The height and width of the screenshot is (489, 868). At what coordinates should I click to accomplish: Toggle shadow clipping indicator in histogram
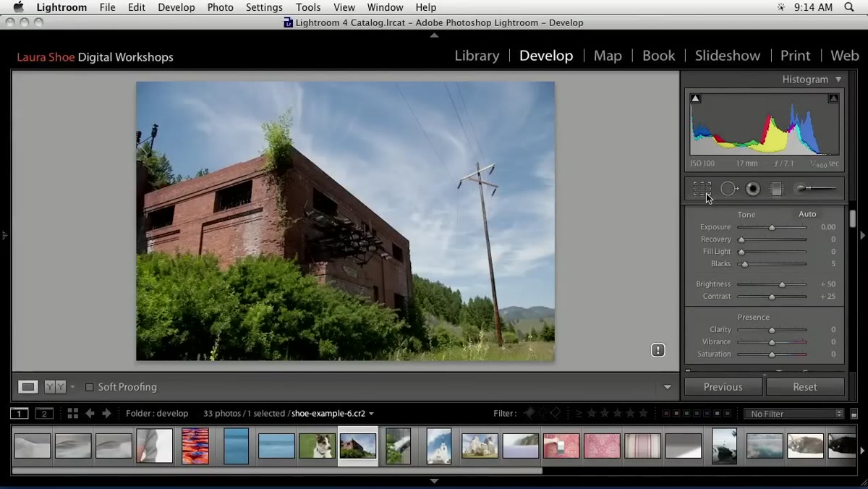click(x=695, y=98)
